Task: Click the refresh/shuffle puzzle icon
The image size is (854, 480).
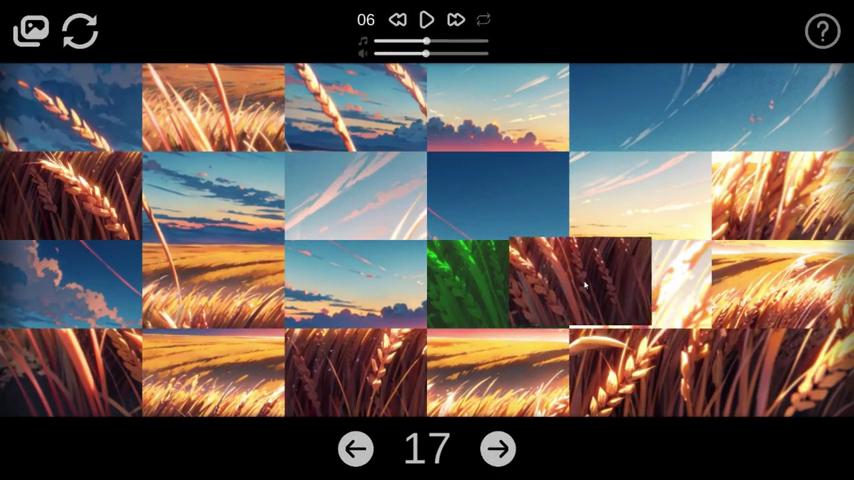Action: (x=80, y=31)
